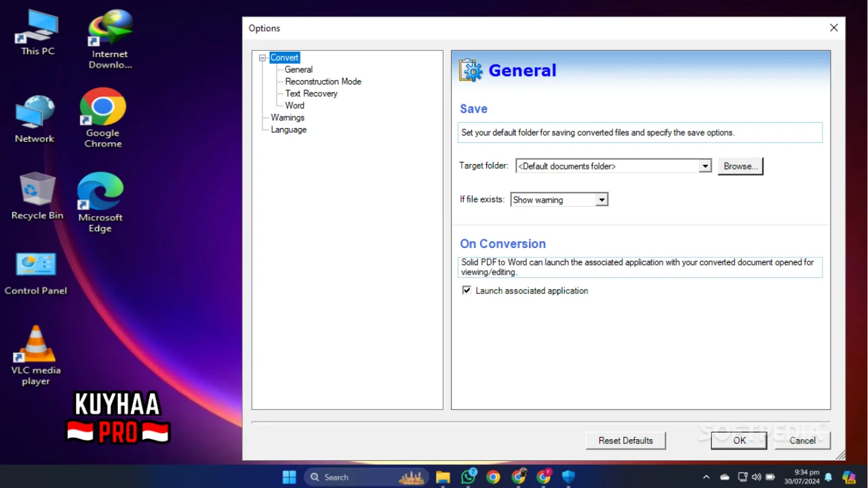This screenshot has height=488, width=868.
Task: Open first Chrome icon after WhatsApp on taskbar
Action: click(493, 477)
